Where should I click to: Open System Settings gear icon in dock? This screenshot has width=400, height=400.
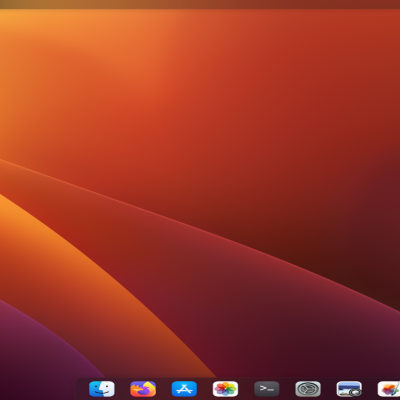[308, 389]
